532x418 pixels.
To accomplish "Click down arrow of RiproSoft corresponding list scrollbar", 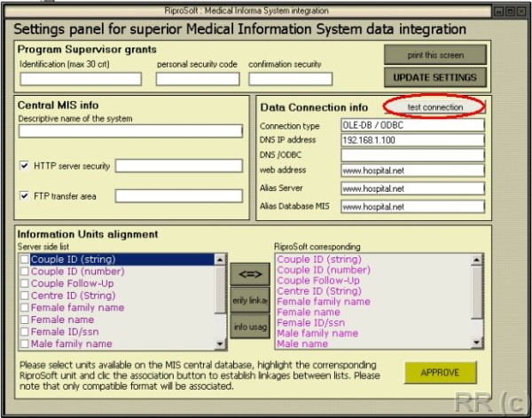I will 477,343.
